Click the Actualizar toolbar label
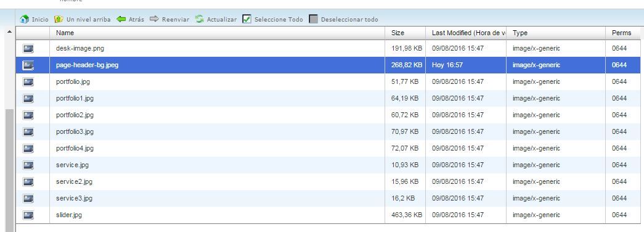This screenshot has height=232, width=644. 222,19
